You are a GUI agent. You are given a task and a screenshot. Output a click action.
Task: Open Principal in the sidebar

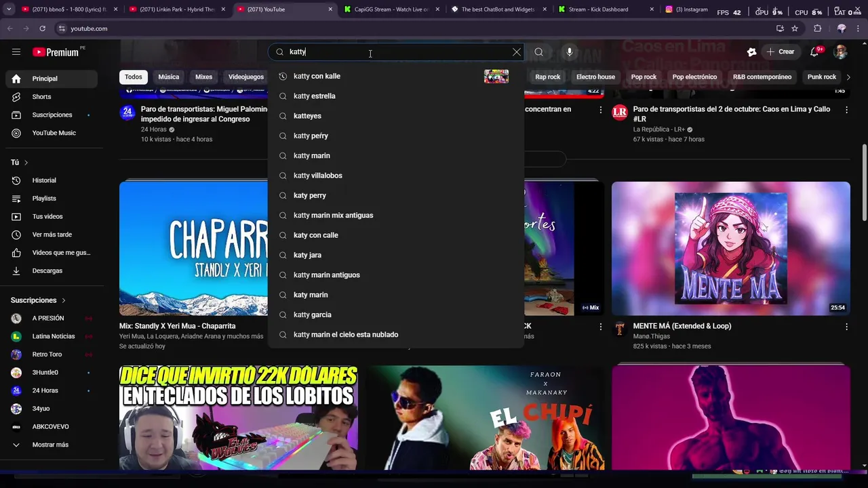(52, 79)
